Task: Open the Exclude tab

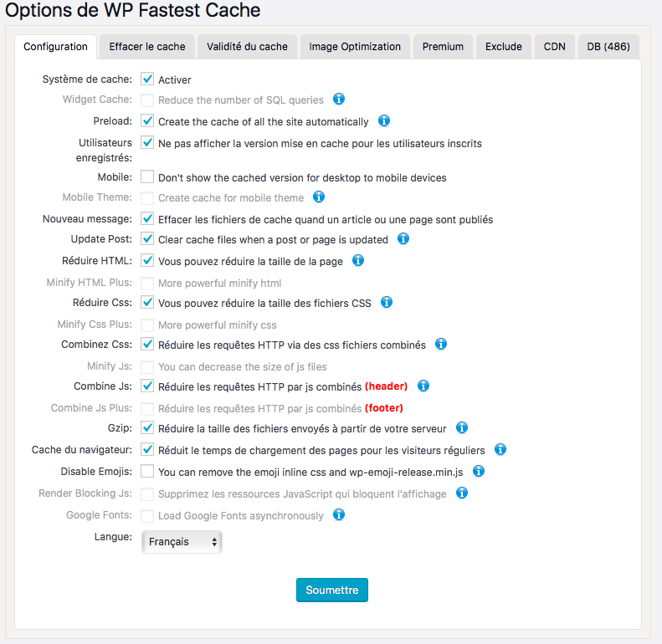Action: (504, 47)
